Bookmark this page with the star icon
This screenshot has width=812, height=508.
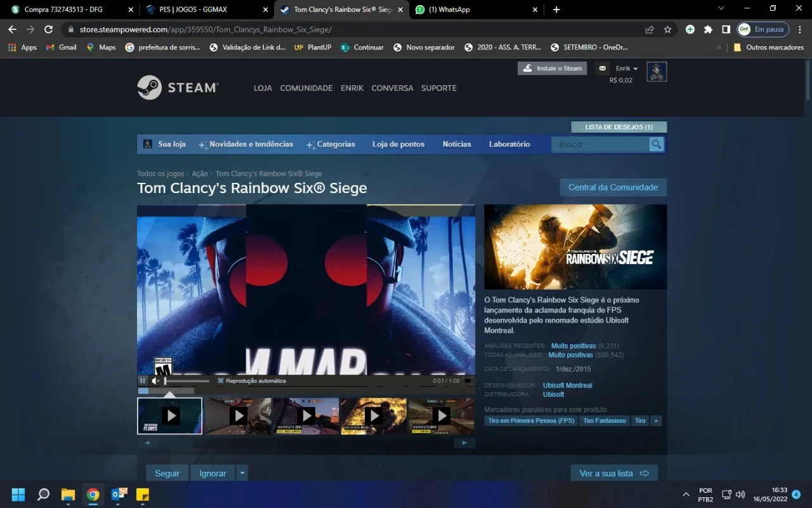tap(667, 29)
